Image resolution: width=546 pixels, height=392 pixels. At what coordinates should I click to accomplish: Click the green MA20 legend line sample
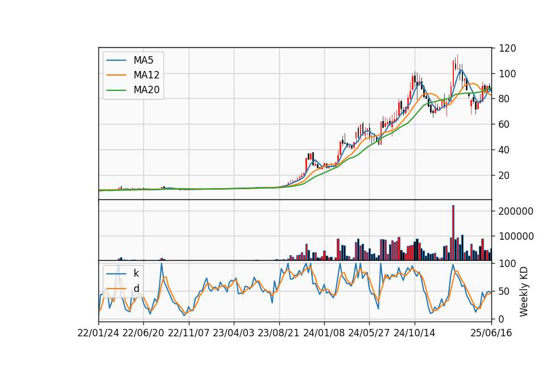pos(116,90)
